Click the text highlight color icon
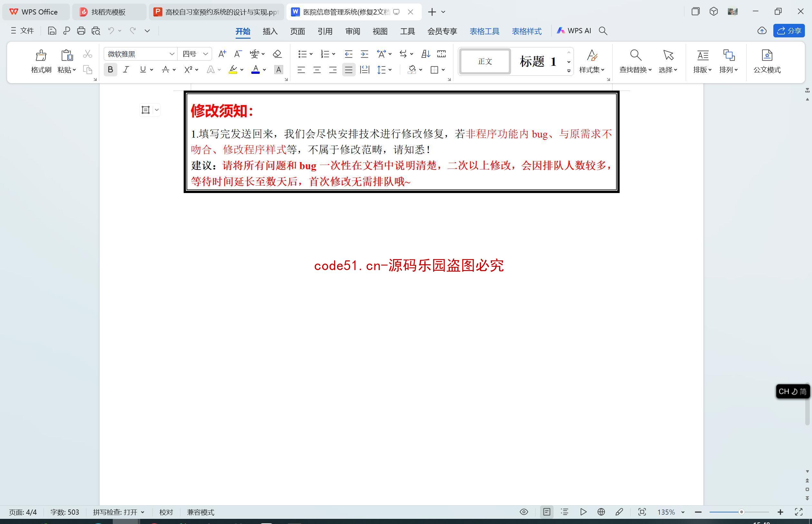The image size is (812, 524). pos(234,70)
